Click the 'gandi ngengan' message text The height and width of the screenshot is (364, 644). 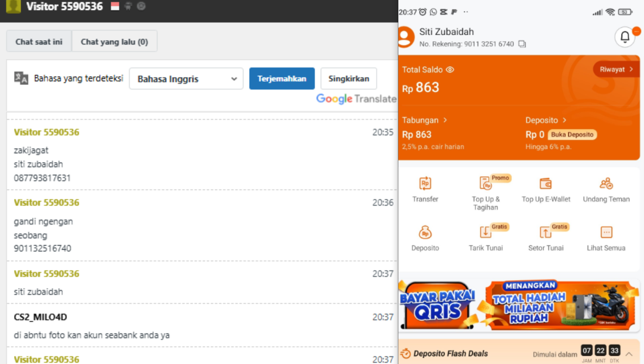click(x=43, y=222)
